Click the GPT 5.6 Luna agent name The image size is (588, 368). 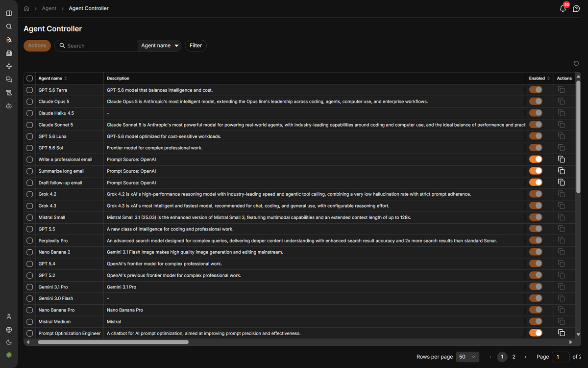click(x=52, y=136)
